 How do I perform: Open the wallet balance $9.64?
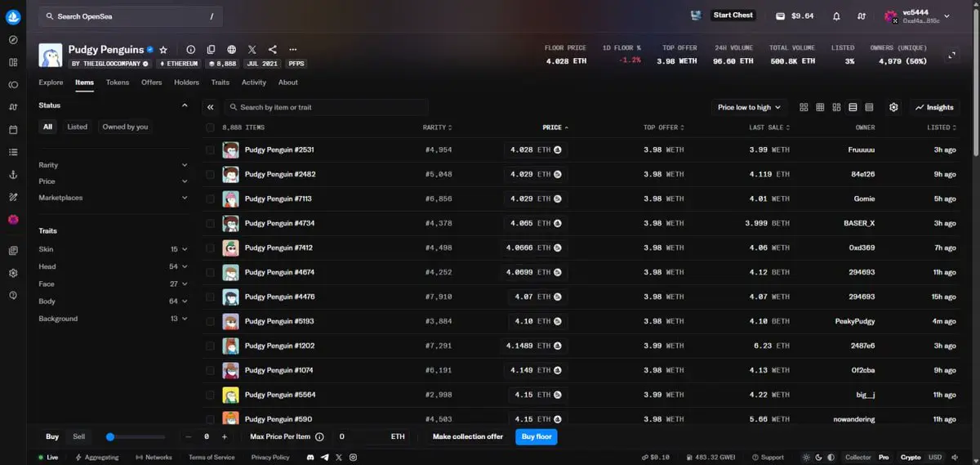click(x=795, y=16)
